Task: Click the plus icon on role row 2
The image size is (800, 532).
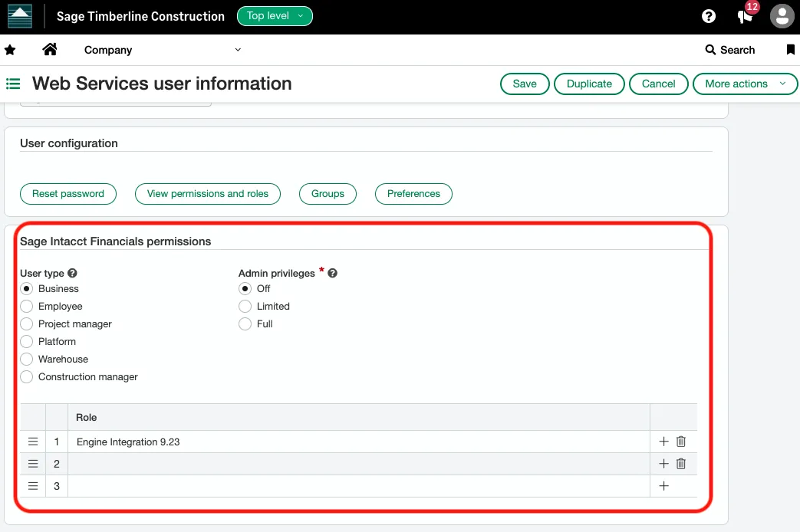Action: 663,464
